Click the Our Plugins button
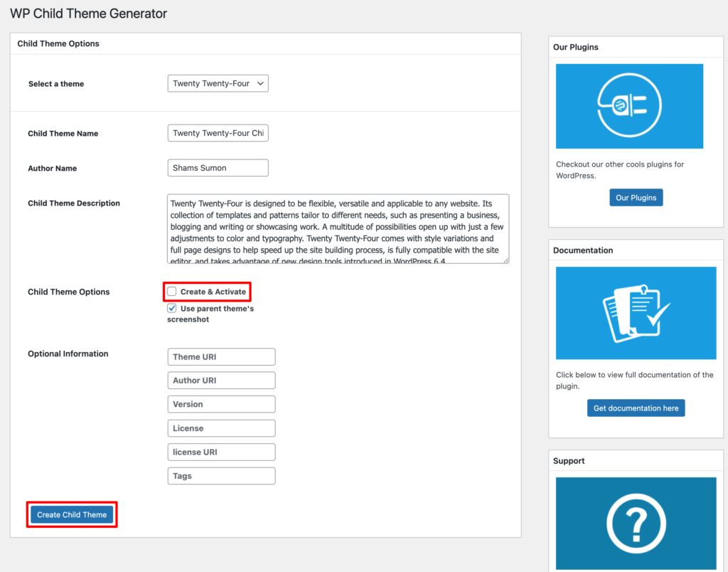This screenshot has height=572, width=728. tap(636, 198)
